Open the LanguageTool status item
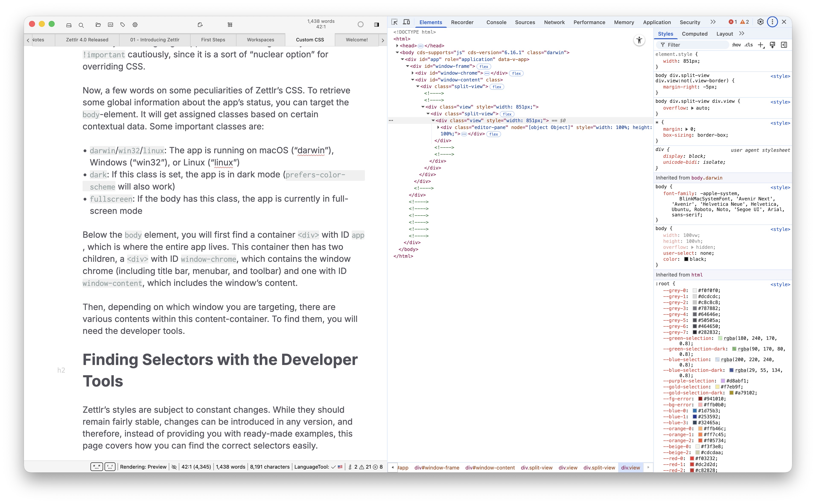The width and height of the screenshot is (816, 504). [318, 467]
